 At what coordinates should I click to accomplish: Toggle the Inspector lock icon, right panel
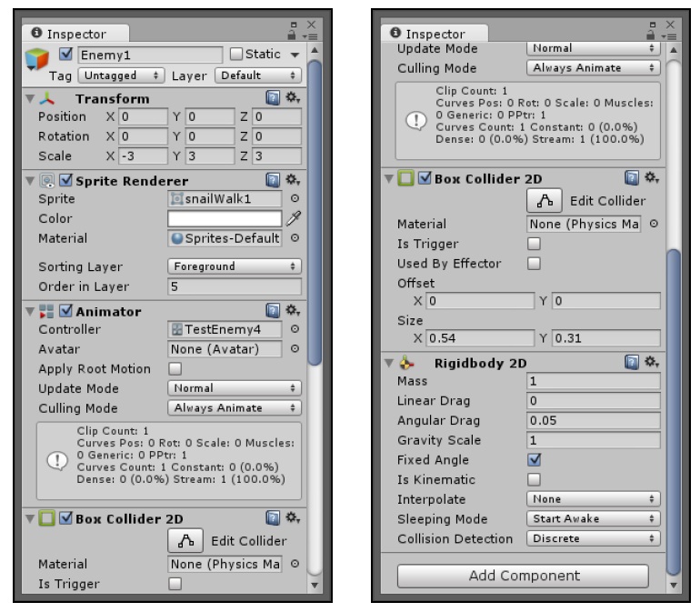tap(651, 35)
